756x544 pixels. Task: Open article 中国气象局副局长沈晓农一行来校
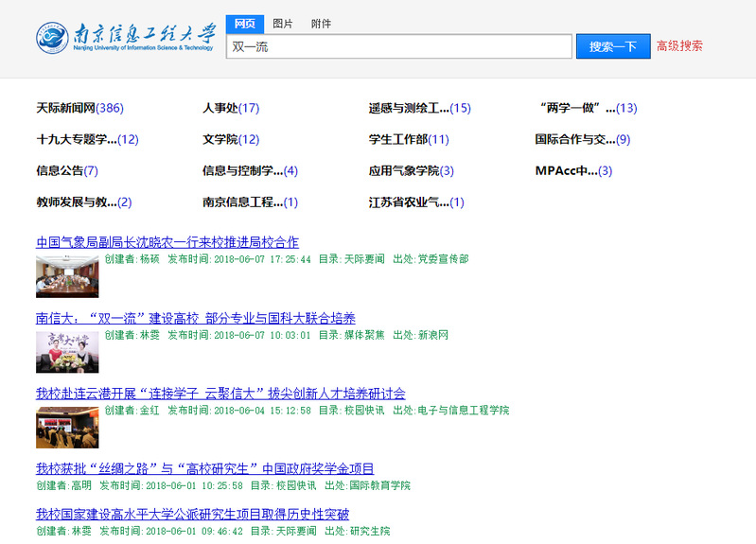click(167, 242)
